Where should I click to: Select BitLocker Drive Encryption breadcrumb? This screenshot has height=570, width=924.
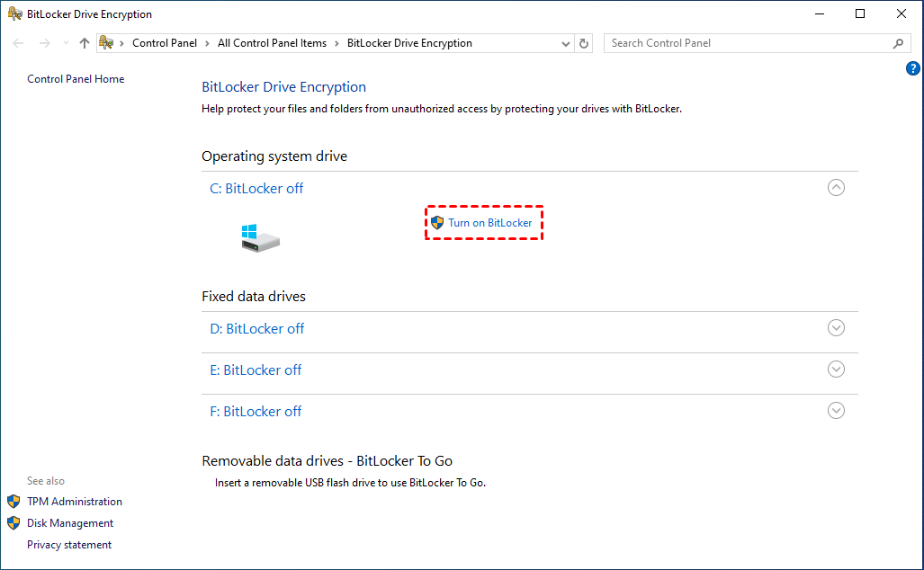[409, 43]
